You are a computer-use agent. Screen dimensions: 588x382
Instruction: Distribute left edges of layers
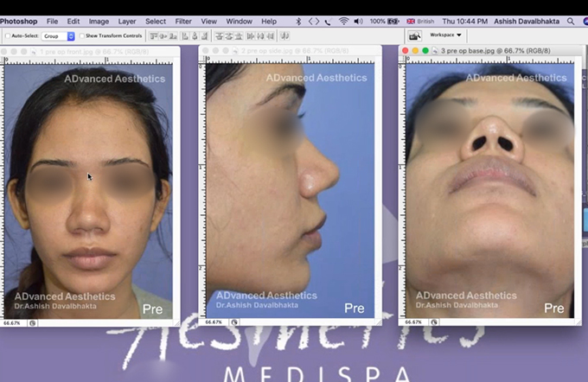coord(251,36)
